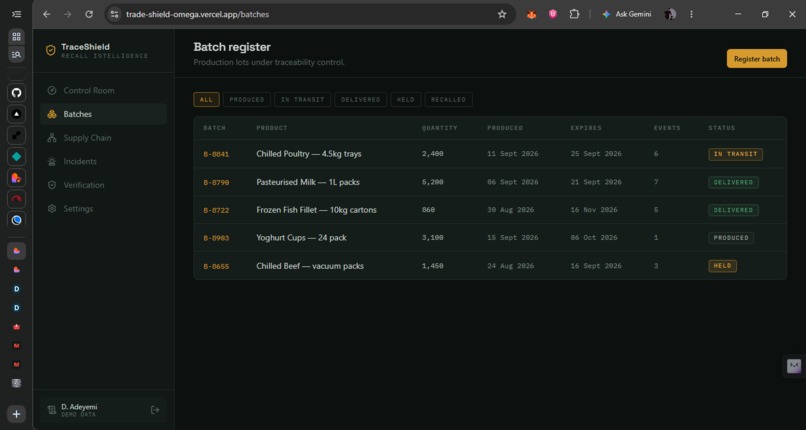This screenshot has width=806, height=430.
Task: Filter batches by RECALLED
Action: pyautogui.click(x=448, y=100)
